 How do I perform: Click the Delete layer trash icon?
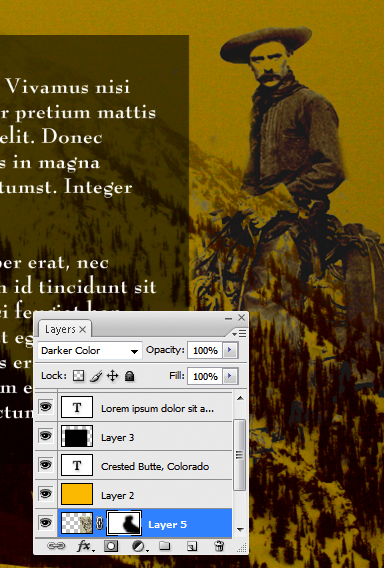click(x=219, y=546)
